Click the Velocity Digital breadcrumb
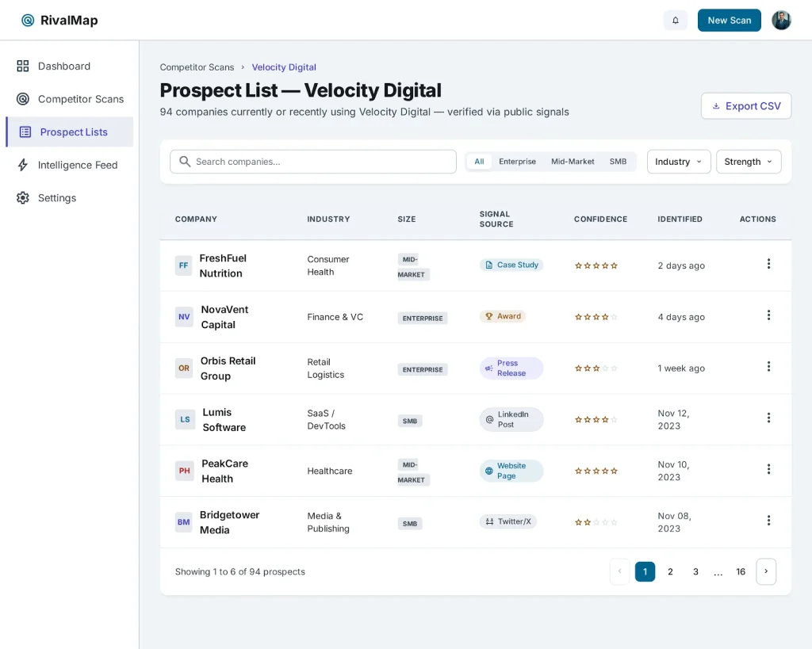812x649 pixels. pyautogui.click(x=284, y=67)
